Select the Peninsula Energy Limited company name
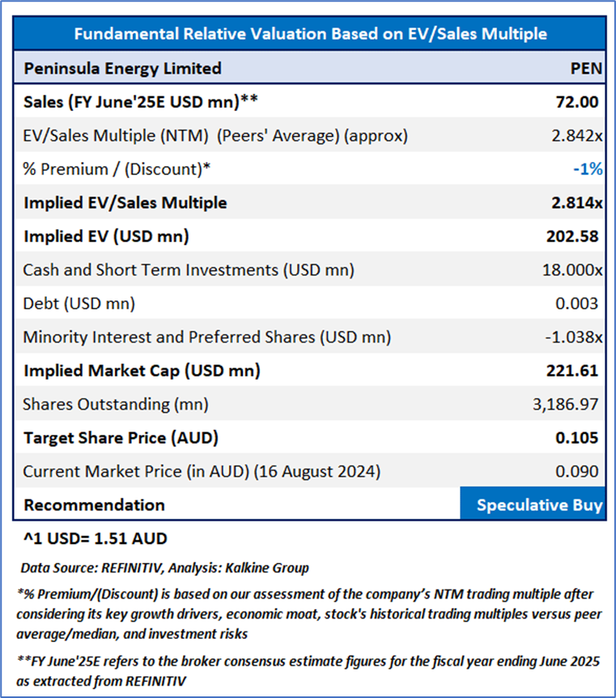Viewport: 616px width, 698px height. point(122,69)
